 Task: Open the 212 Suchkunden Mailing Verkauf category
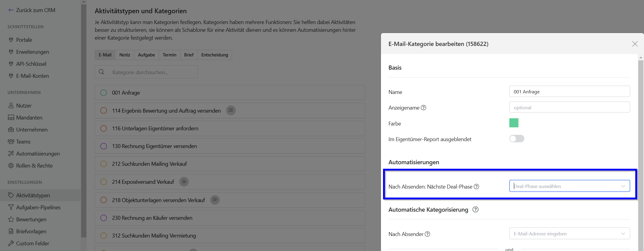[149, 164]
